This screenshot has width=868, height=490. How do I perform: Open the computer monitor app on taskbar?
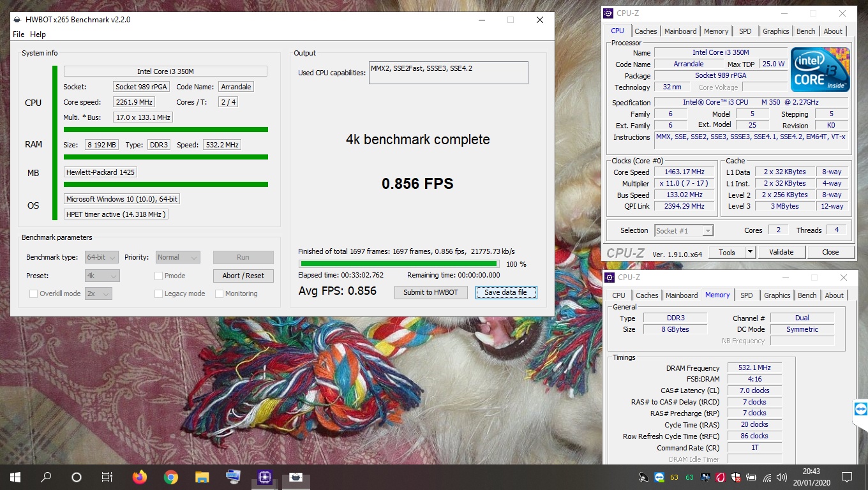point(233,477)
